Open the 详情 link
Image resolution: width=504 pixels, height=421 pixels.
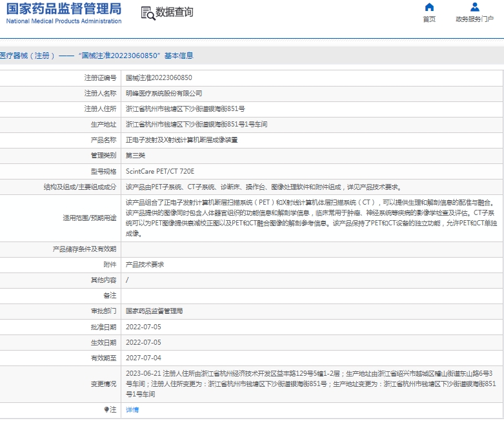click(132, 409)
